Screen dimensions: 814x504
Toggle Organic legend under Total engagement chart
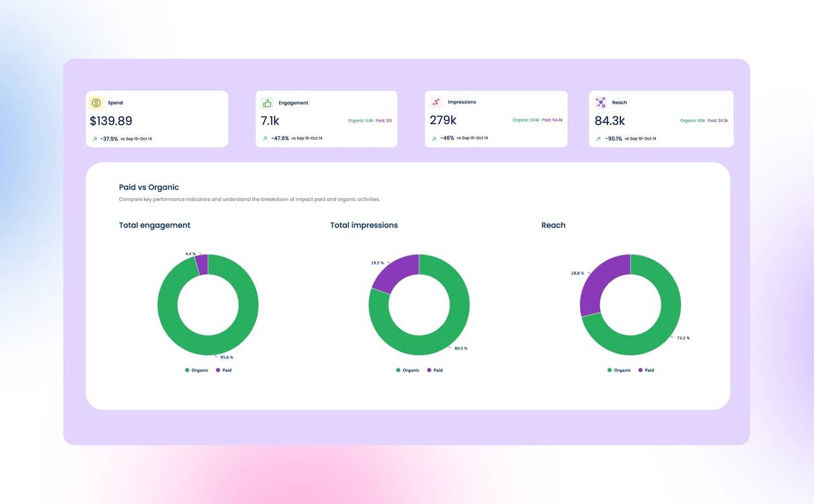pyautogui.click(x=196, y=370)
